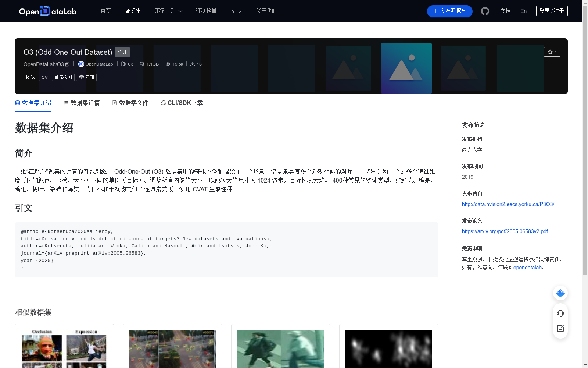
Task: Switch to 数据集详情 tab
Action: pos(82,103)
